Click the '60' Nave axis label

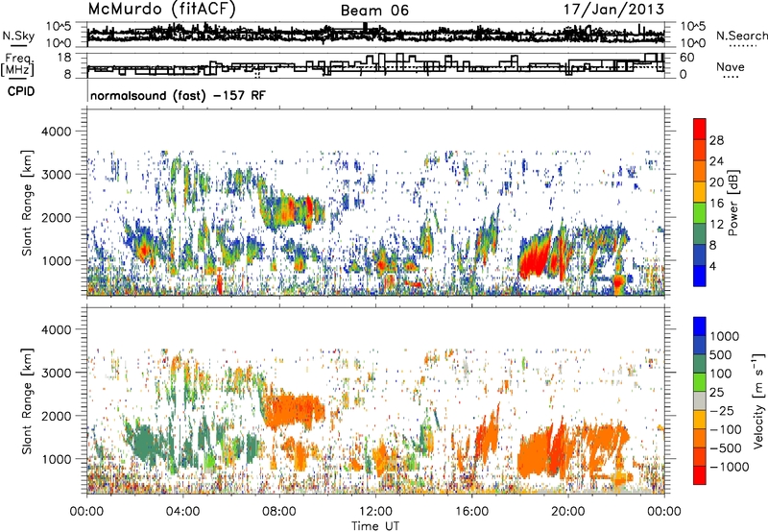coord(687,58)
